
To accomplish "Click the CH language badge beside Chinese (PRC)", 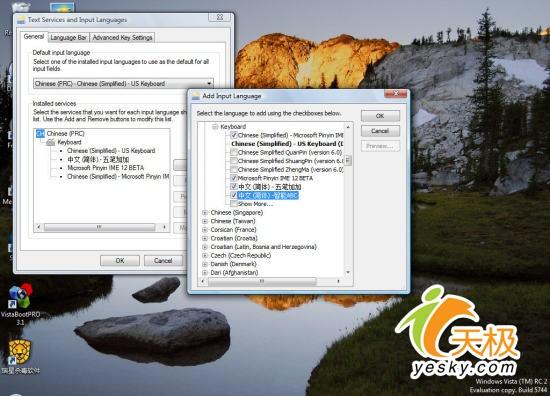I will click(40, 134).
